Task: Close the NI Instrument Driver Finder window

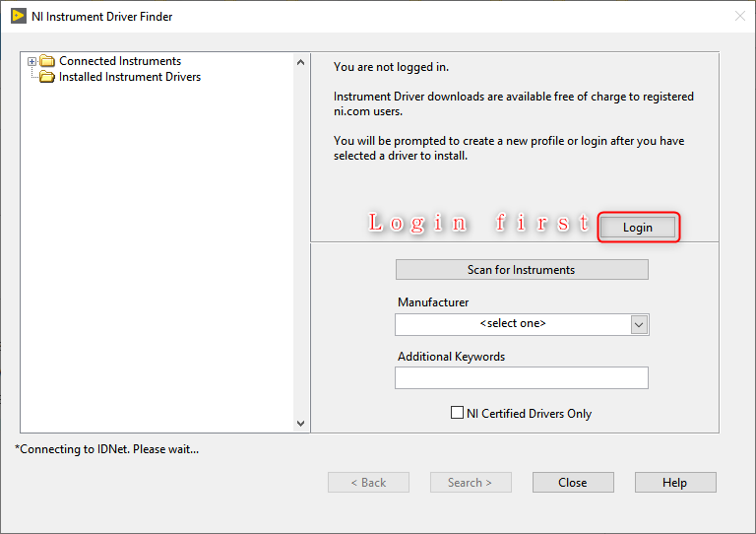Action: point(739,16)
